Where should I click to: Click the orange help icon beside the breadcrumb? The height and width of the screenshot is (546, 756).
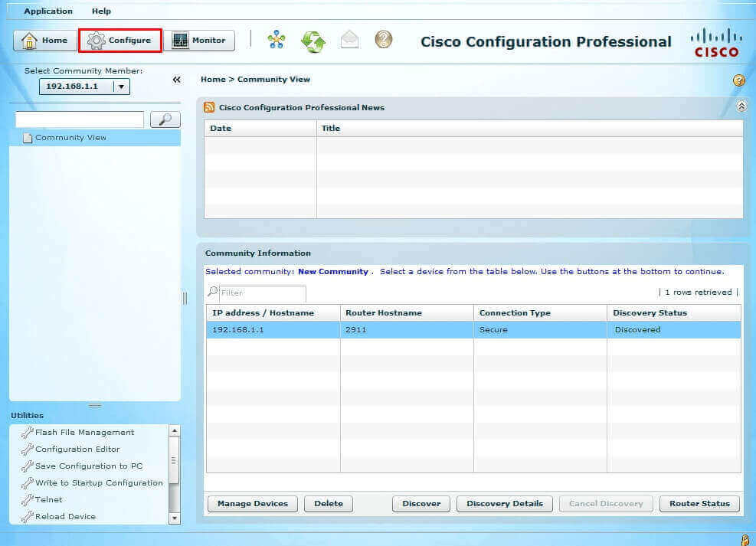click(738, 80)
